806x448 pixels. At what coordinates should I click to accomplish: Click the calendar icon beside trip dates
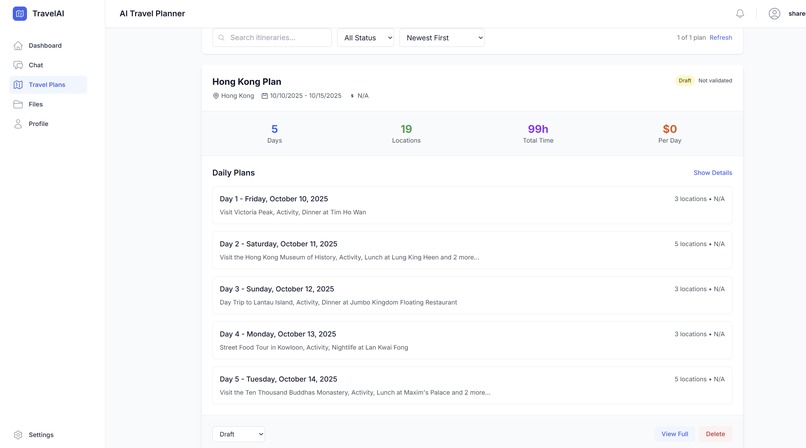tap(264, 96)
